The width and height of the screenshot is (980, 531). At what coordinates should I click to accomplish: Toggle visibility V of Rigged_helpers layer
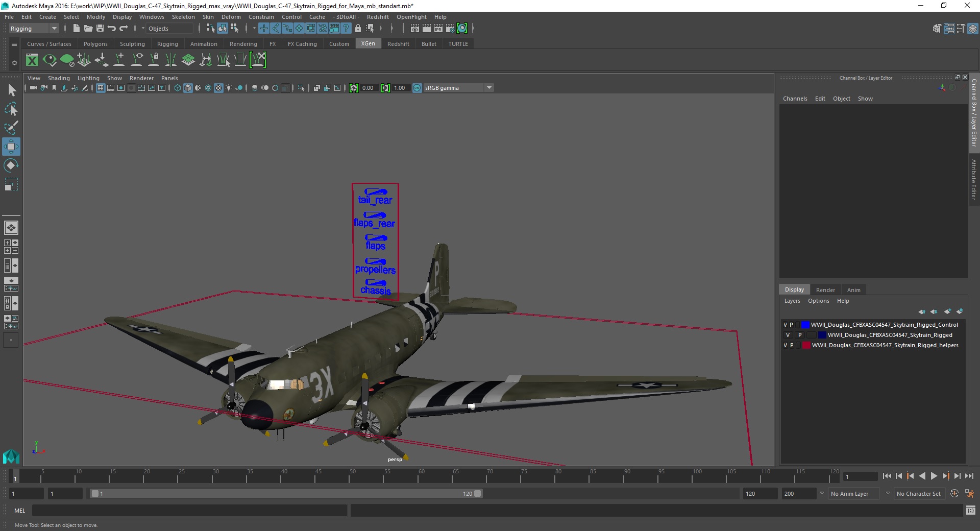tap(786, 345)
